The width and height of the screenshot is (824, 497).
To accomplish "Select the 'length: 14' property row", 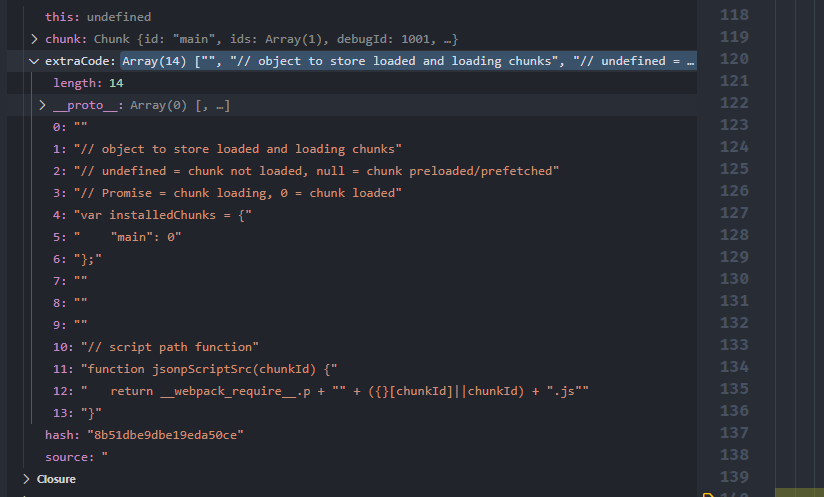I will pyautogui.click(x=88, y=83).
